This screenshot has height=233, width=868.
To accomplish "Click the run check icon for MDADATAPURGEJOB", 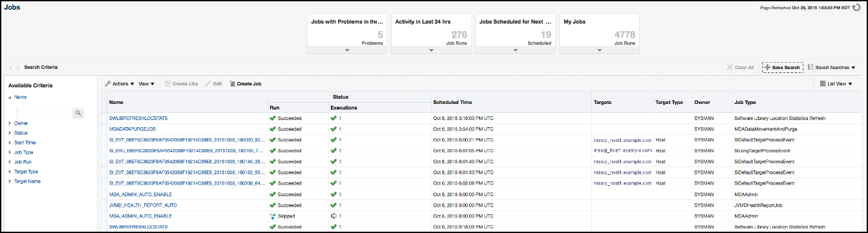I will point(273,129).
